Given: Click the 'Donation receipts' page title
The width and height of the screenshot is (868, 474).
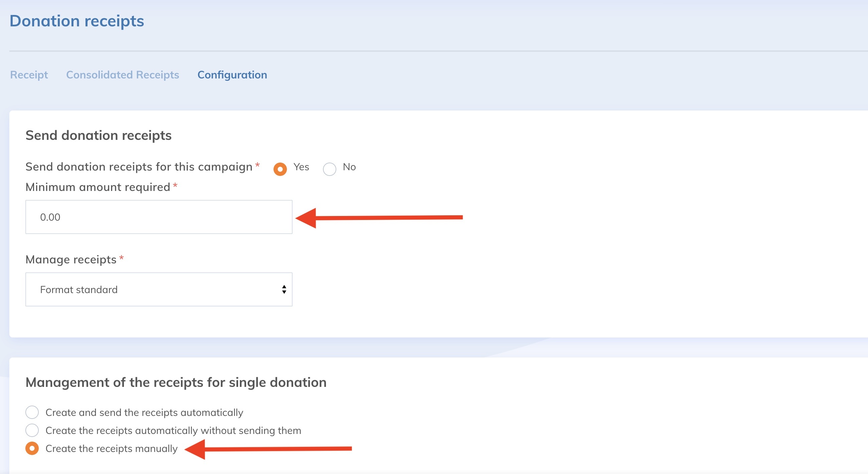Looking at the screenshot, I should [x=77, y=21].
